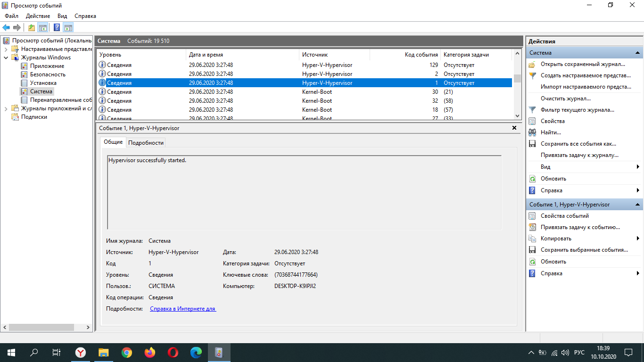The height and width of the screenshot is (362, 644).
Task: Open the notification center icon
Action: click(628, 352)
